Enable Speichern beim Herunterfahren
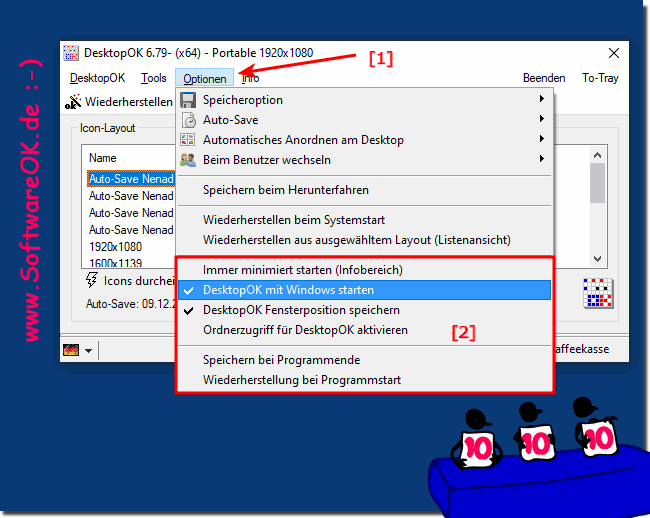650x518 pixels. (364, 190)
